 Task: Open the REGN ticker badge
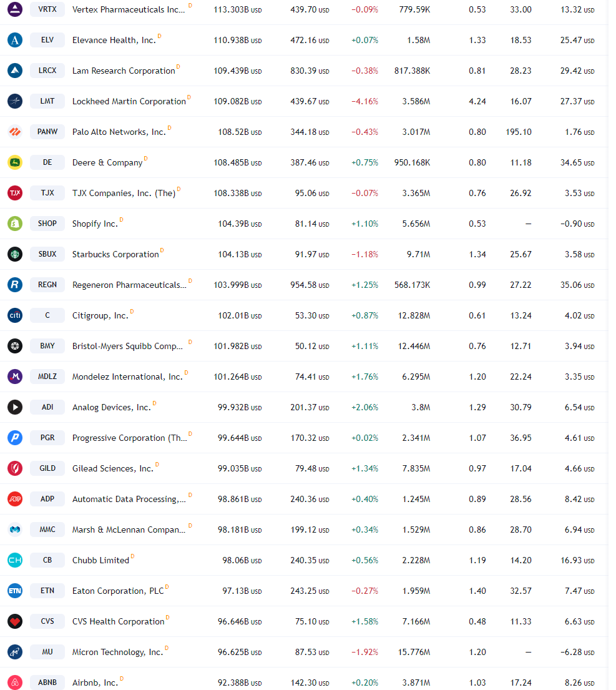tap(47, 285)
